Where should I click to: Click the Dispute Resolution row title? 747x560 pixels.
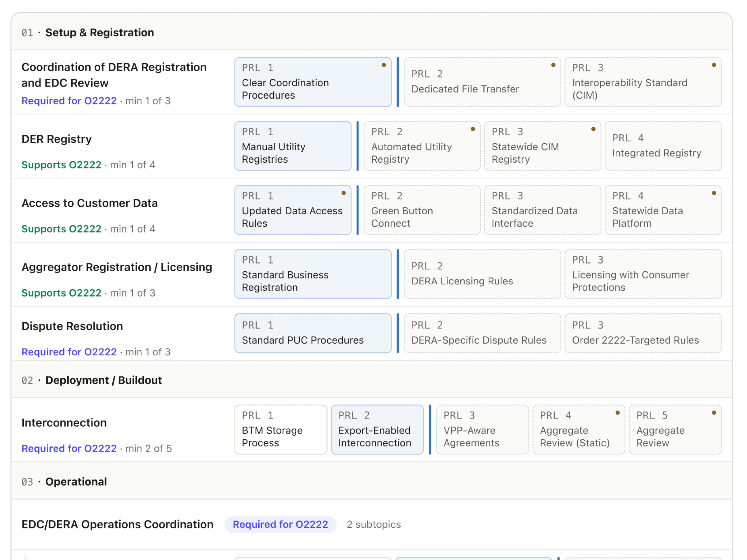click(x=72, y=326)
